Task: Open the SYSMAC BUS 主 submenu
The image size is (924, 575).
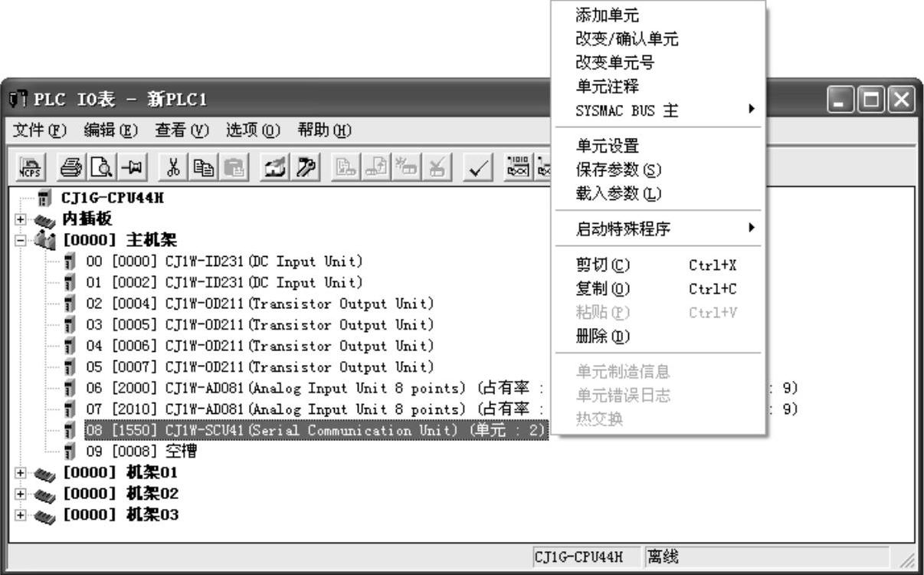Action: click(659, 110)
